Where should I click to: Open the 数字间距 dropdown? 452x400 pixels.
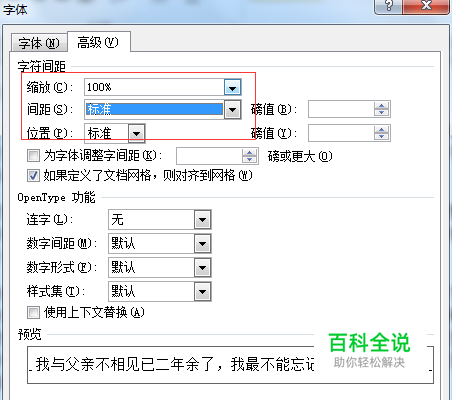pyautogui.click(x=202, y=244)
